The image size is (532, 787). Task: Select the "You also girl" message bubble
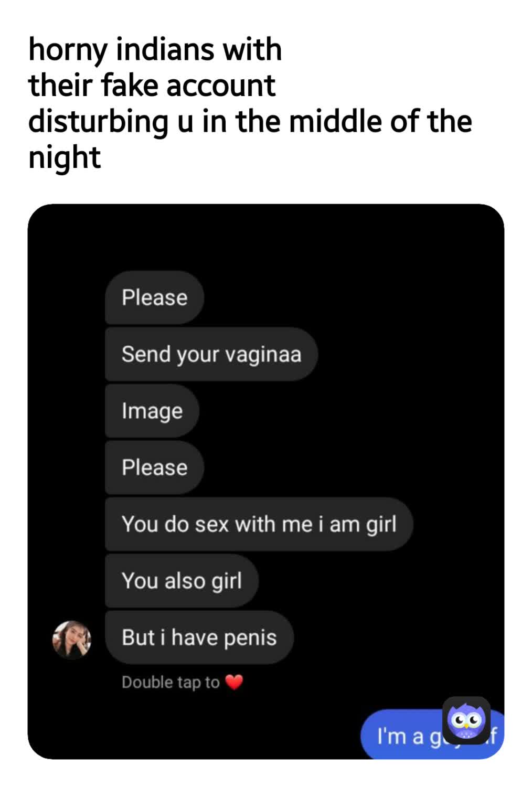tap(182, 581)
